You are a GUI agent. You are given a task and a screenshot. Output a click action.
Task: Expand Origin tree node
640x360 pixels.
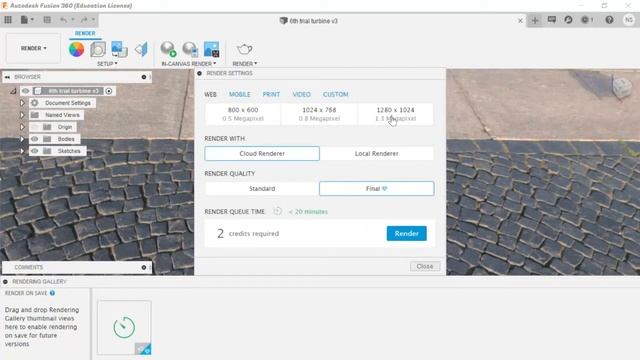[22, 127]
